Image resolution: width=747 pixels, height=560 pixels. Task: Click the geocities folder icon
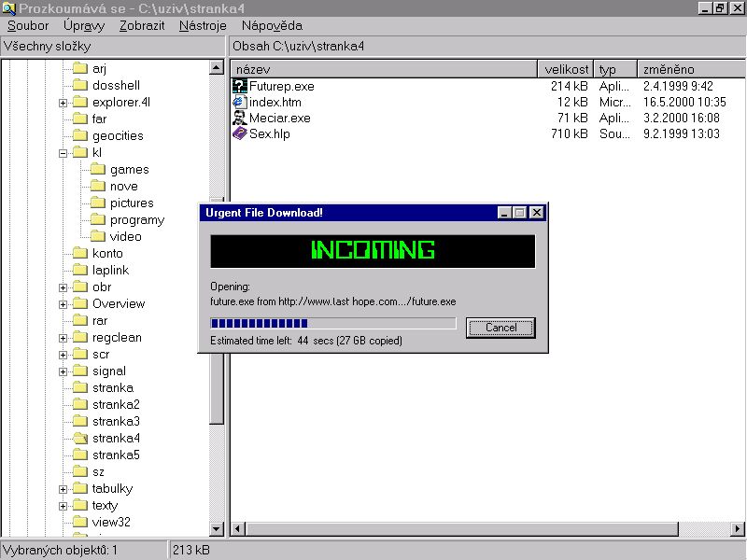[79, 135]
